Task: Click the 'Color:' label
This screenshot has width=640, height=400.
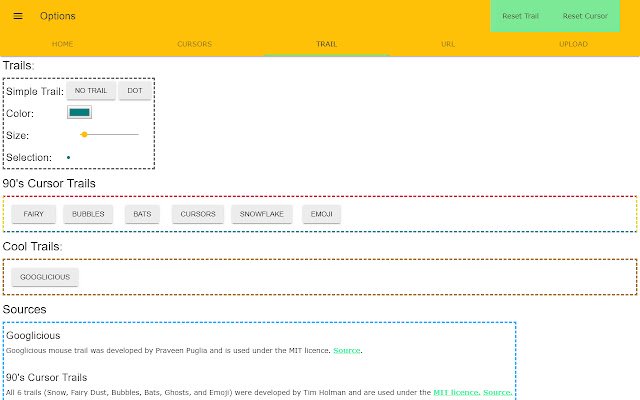Action: coord(20,113)
